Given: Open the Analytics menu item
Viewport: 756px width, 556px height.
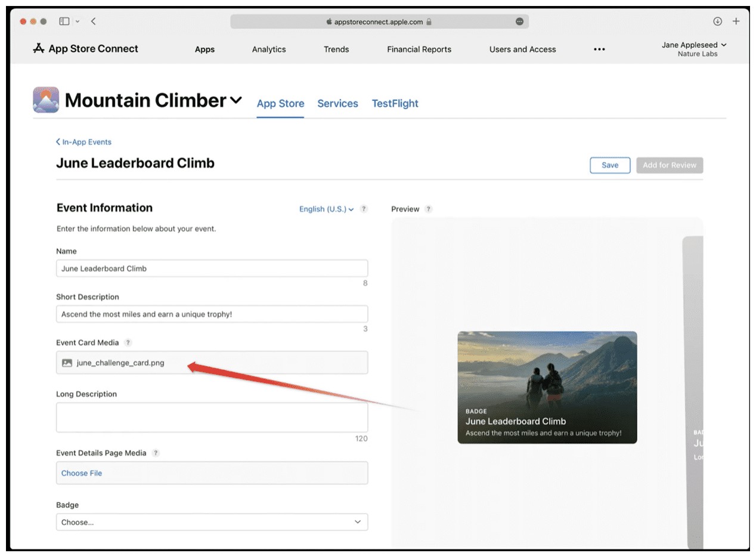Looking at the screenshot, I should click(x=268, y=50).
